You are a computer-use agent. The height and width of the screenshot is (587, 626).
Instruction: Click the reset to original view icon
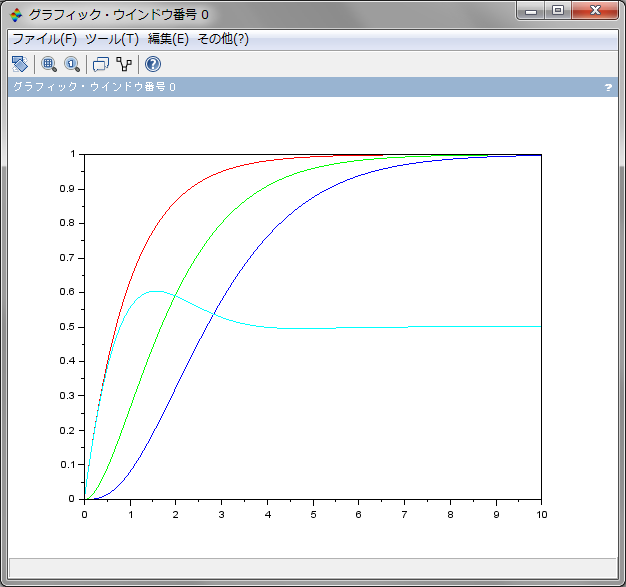72,64
